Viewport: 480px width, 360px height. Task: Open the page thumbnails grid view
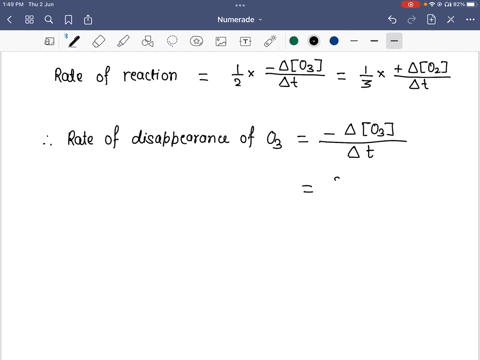coord(29,20)
